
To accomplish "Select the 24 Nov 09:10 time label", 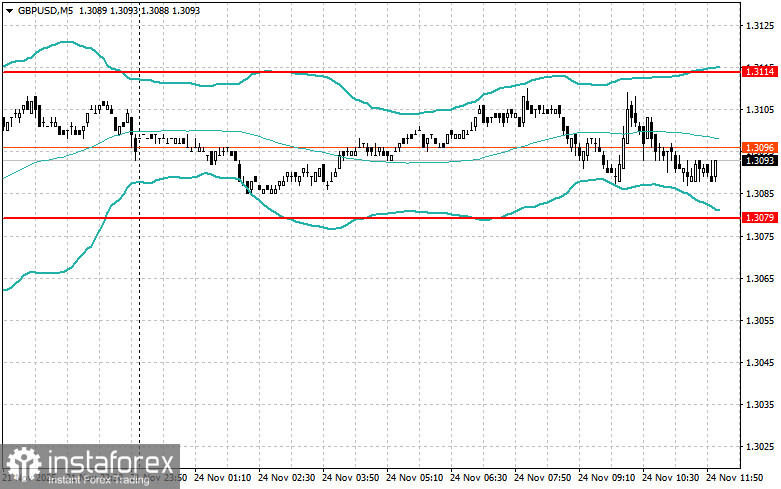I will point(606,478).
